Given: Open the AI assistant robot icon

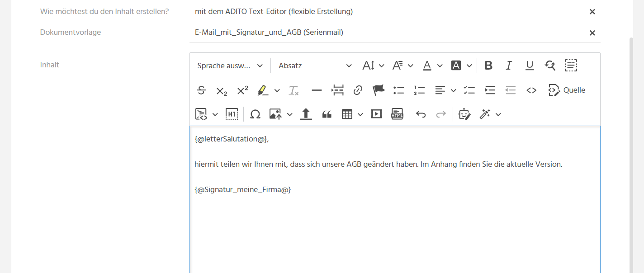Looking at the screenshot, I should pos(464,114).
